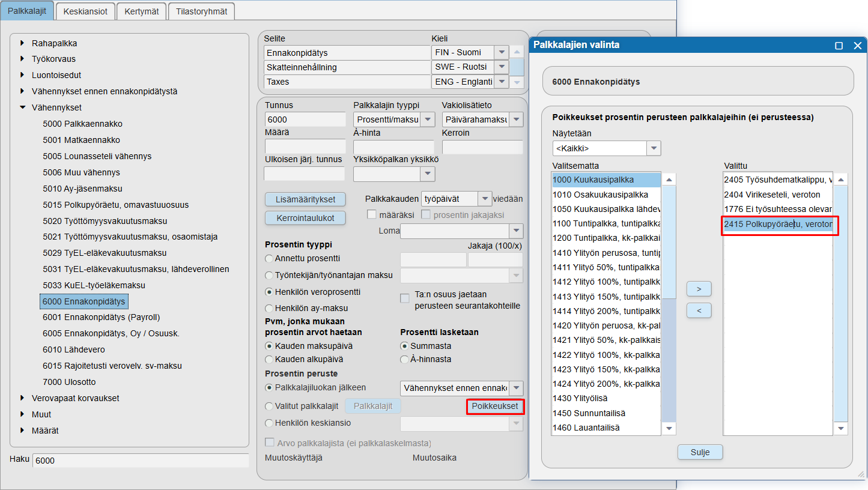Select 2404 Virikeseteli, veroton in Valittu

tap(778, 195)
